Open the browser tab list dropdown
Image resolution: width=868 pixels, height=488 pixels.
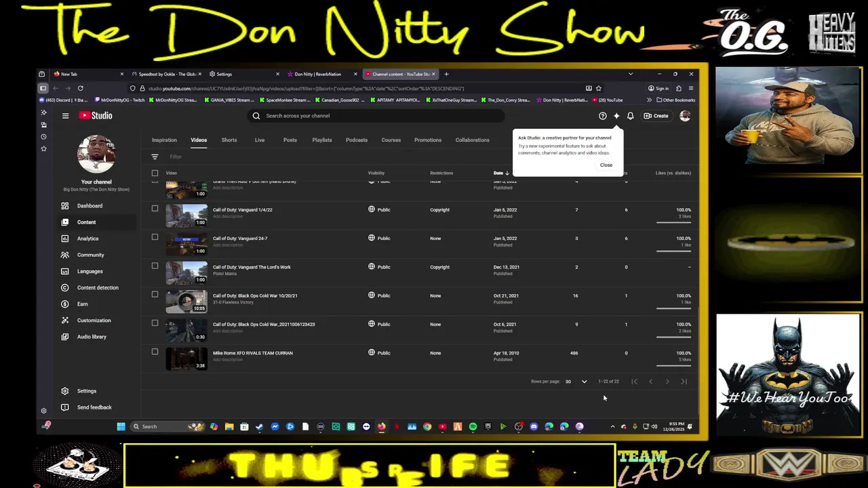631,74
